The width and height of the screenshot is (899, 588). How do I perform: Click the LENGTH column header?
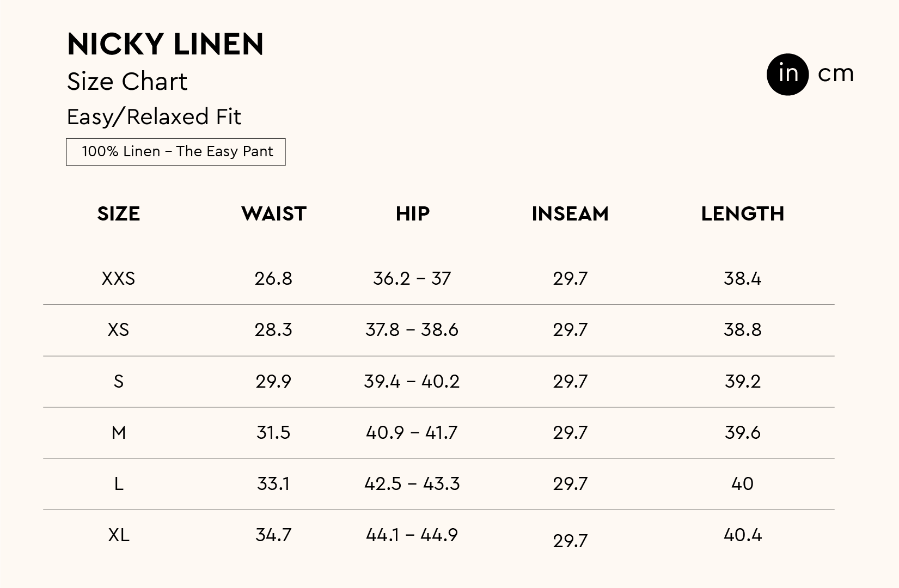point(743,214)
